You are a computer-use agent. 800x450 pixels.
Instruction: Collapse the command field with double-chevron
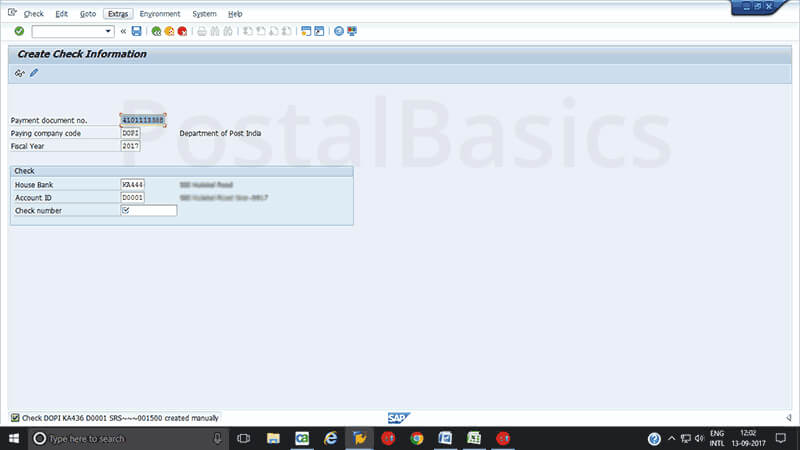(123, 31)
